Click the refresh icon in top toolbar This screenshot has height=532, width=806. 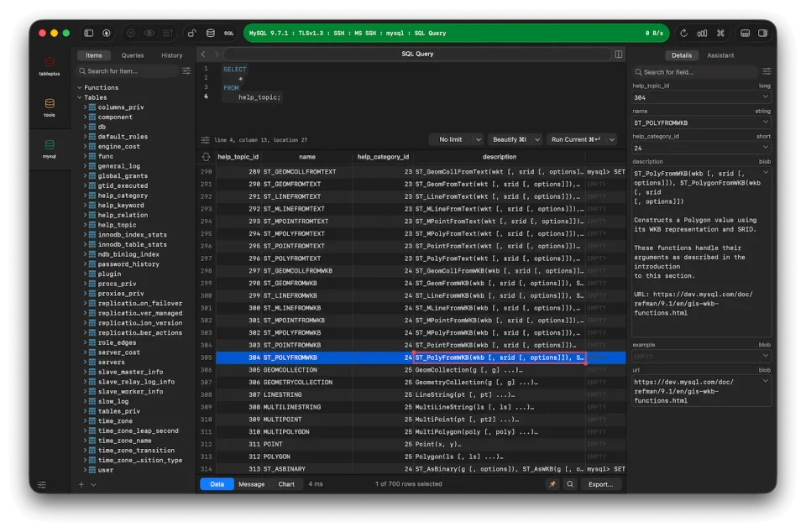point(683,33)
